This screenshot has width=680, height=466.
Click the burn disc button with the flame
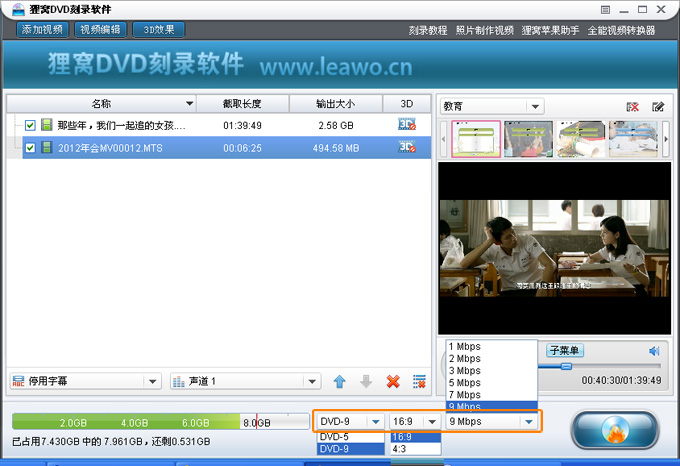[615, 430]
